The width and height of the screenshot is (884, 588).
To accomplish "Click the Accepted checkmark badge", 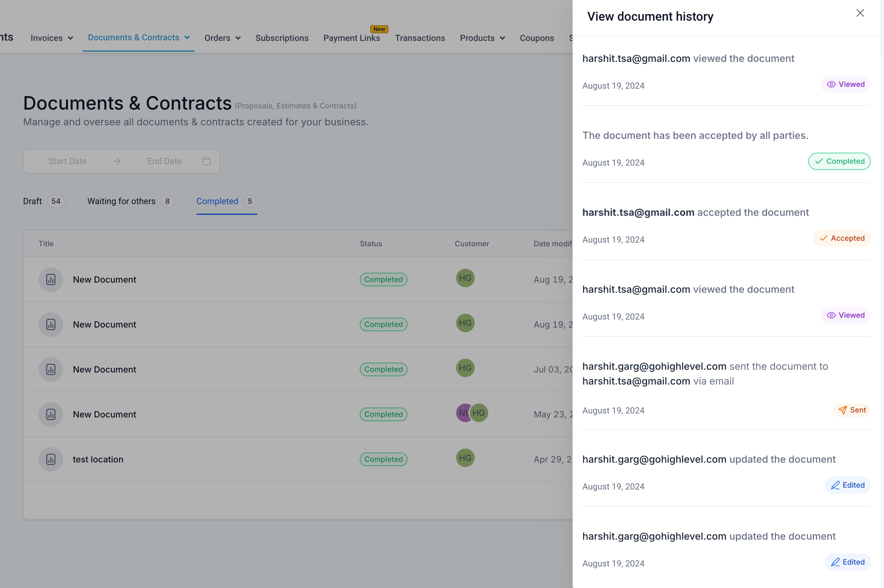I will pyautogui.click(x=841, y=238).
